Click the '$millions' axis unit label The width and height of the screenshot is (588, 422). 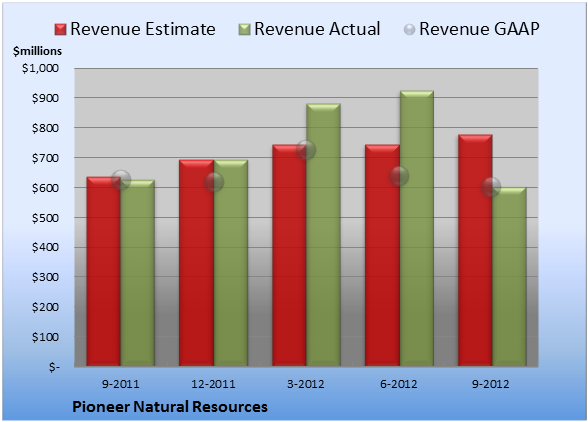[x=37, y=51]
